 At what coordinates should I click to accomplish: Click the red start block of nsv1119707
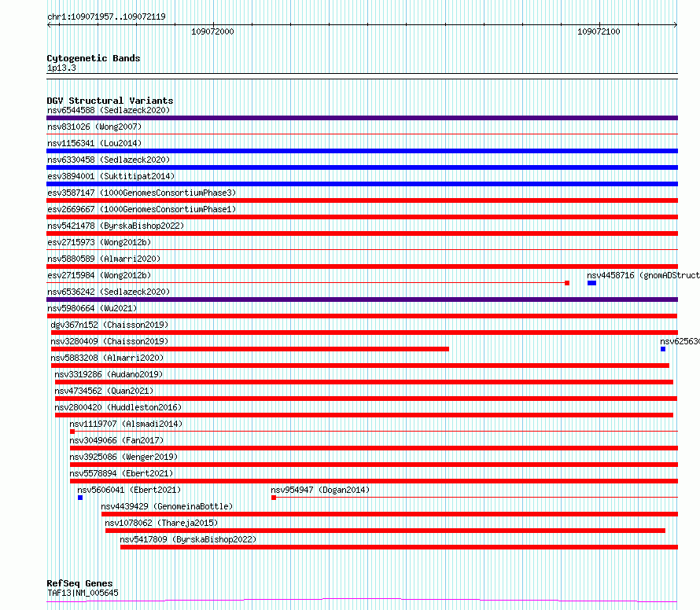[72, 432]
